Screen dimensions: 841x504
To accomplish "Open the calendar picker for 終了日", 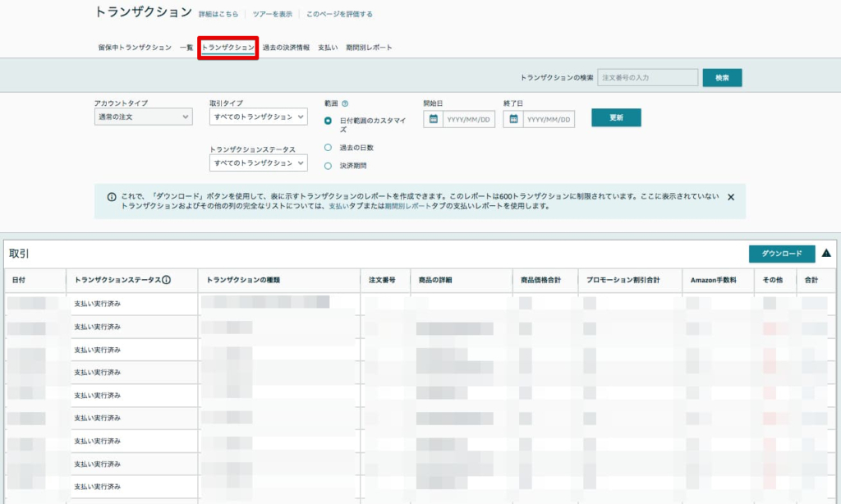I will coord(513,119).
